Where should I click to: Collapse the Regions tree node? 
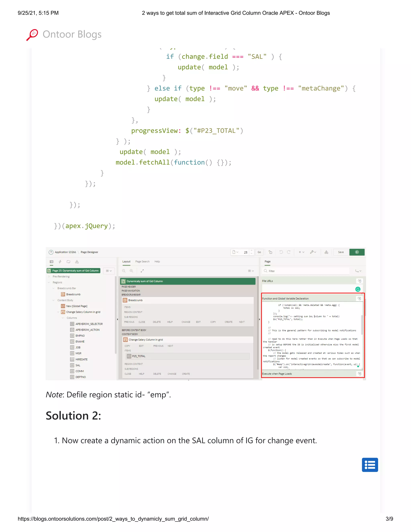(49, 282)
